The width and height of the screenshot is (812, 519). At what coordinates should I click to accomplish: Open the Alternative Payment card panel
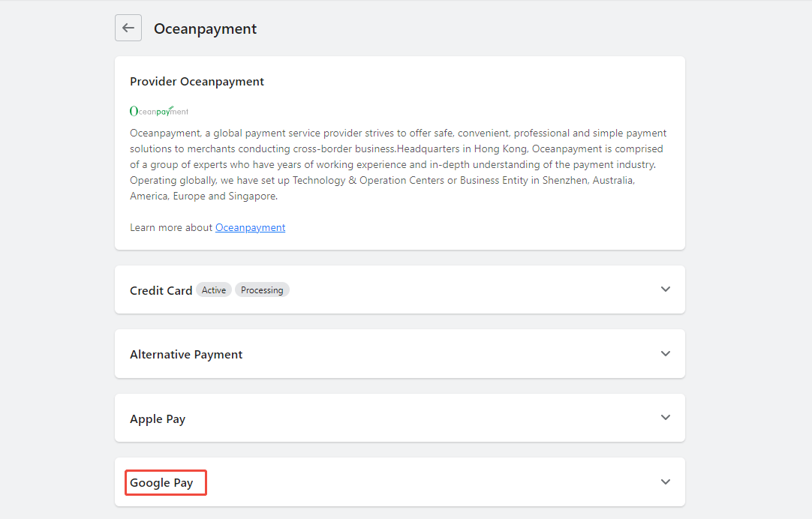[400, 354]
